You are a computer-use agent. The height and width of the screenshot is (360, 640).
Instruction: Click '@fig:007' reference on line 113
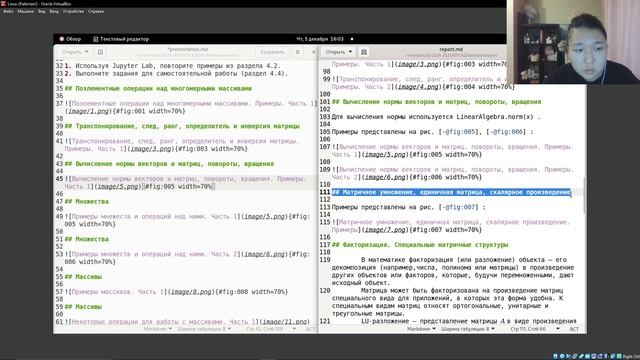tap(460, 207)
